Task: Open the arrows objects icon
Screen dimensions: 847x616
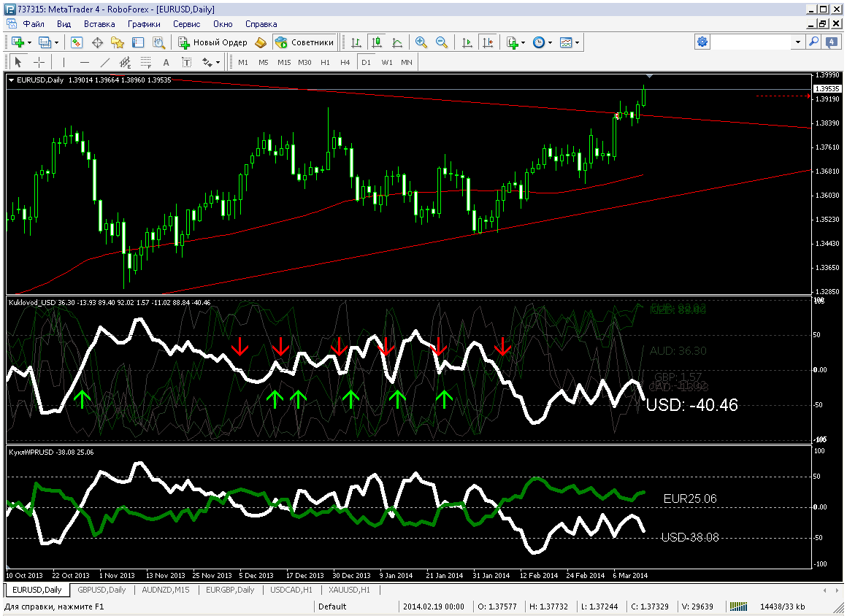Action: pos(207,62)
